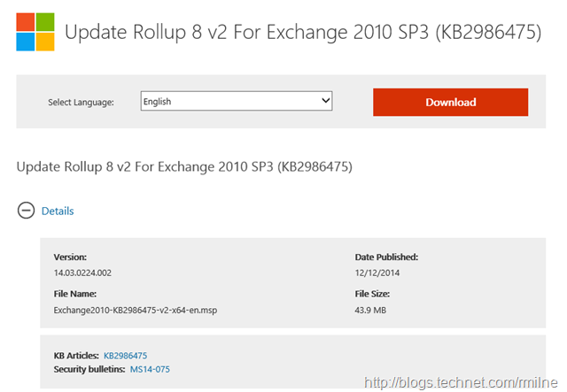Click the Date Published value 12/12/2014

pyautogui.click(x=377, y=273)
